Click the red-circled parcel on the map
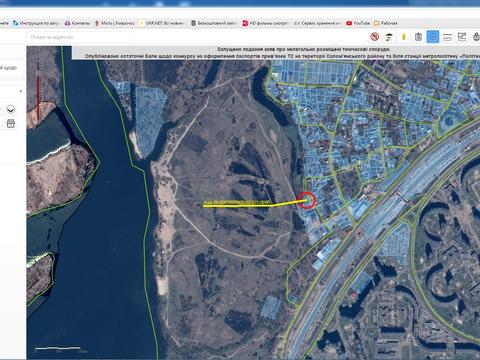This screenshot has height=360, width=480. (x=307, y=200)
